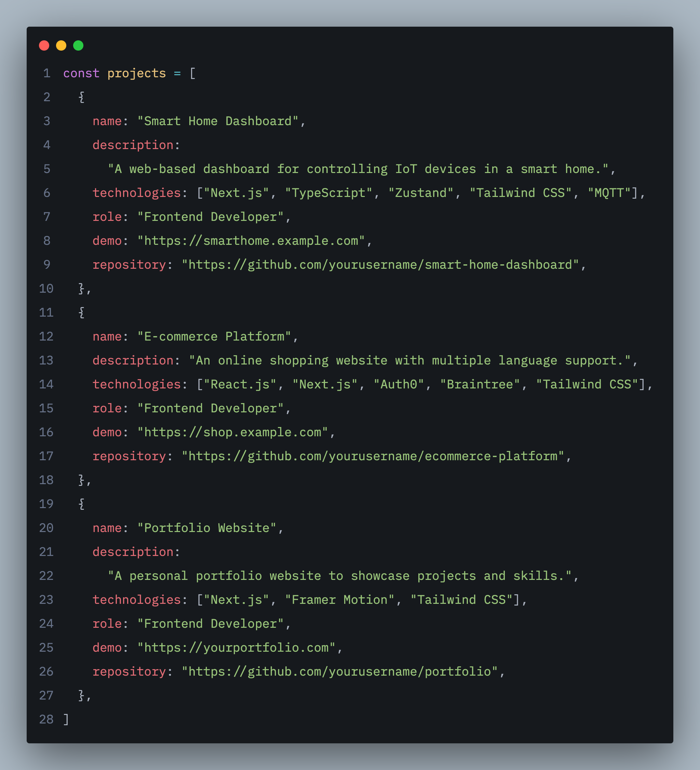Click the "Braintree" technology string

480,384
